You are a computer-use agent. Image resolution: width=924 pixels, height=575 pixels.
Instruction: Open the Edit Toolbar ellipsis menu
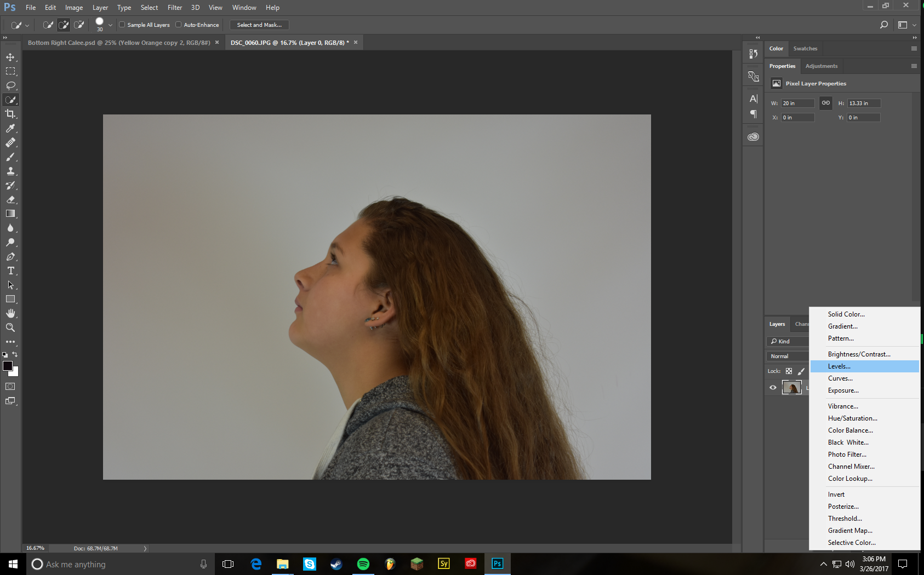pyautogui.click(x=10, y=342)
